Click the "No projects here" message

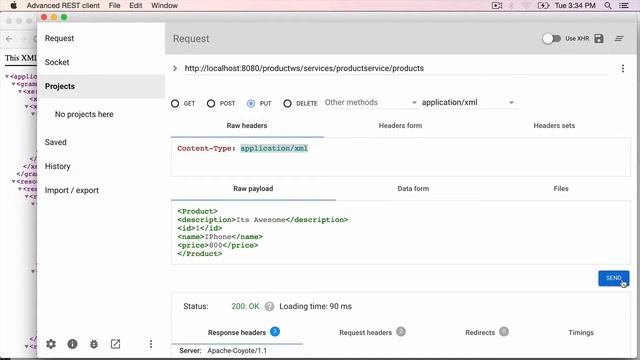point(84,115)
